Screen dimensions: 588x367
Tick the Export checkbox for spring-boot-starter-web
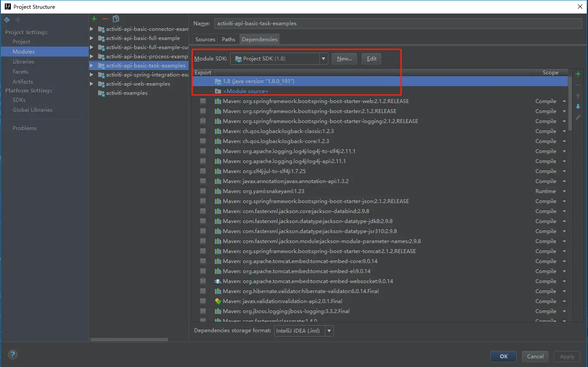pyautogui.click(x=203, y=101)
